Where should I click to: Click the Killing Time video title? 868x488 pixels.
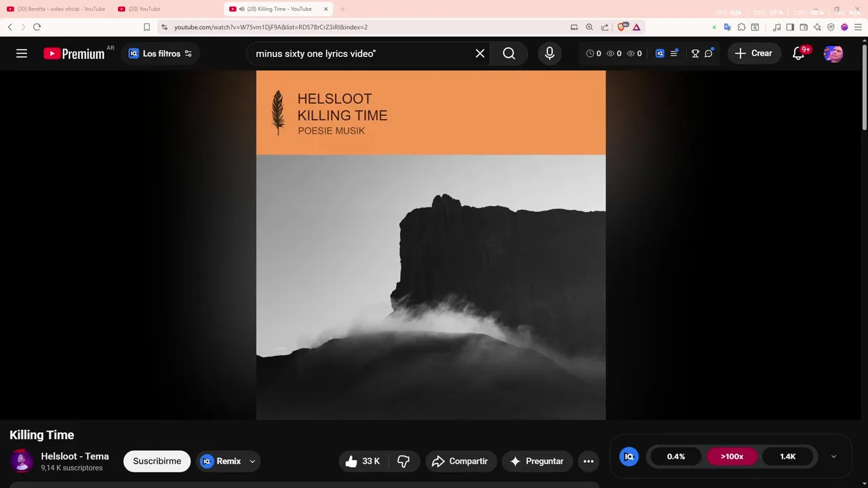[x=42, y=435]
